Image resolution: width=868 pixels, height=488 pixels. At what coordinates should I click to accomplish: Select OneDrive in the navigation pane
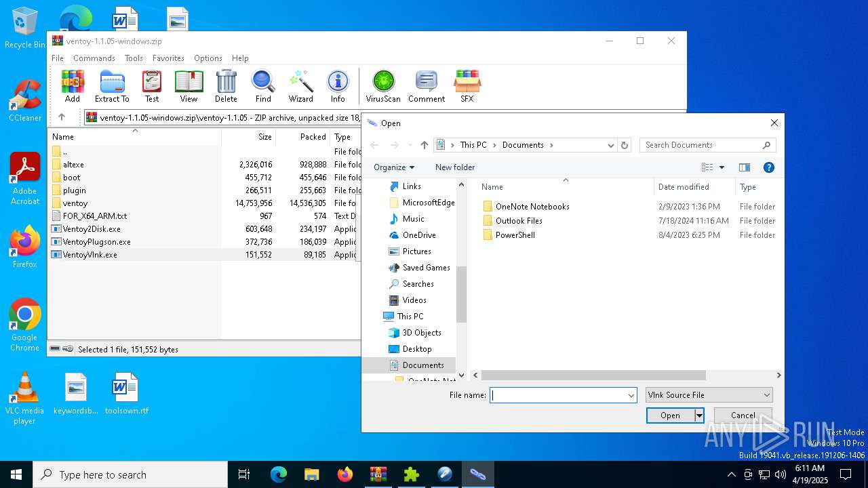coord(419,235)
